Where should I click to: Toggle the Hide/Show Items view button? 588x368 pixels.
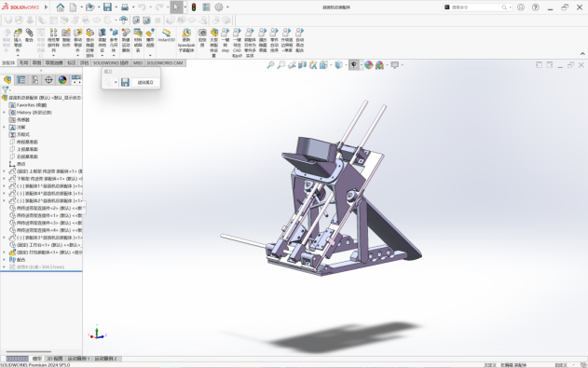click(x=353, y=65)
